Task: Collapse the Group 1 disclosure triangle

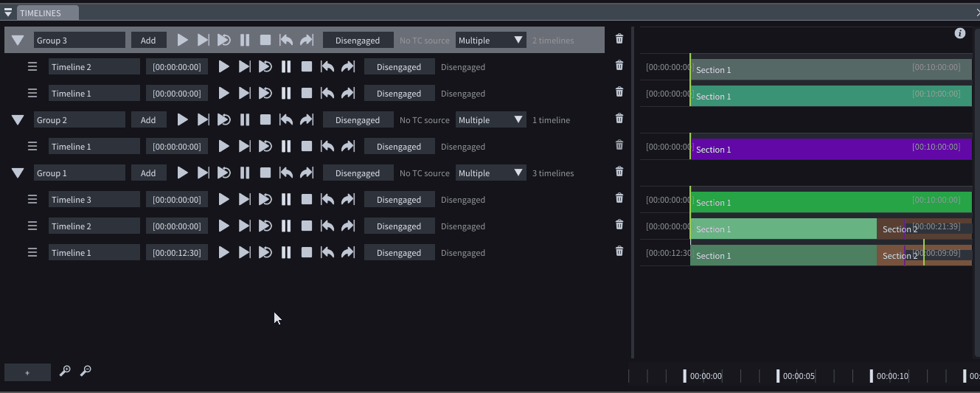Action: click(18, 173)
